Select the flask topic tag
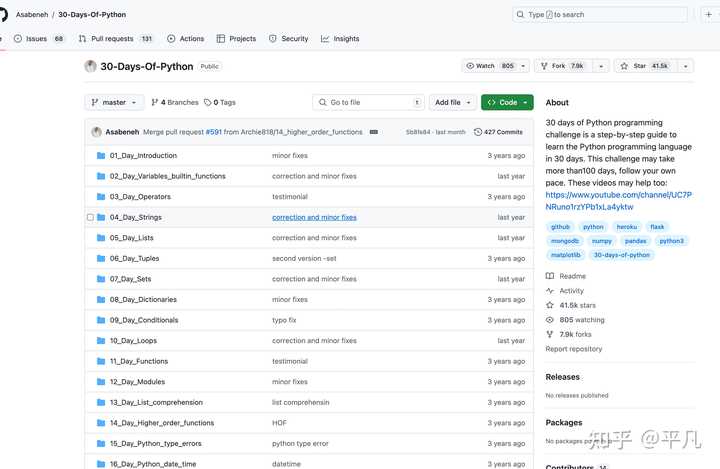 coord(657,227)
